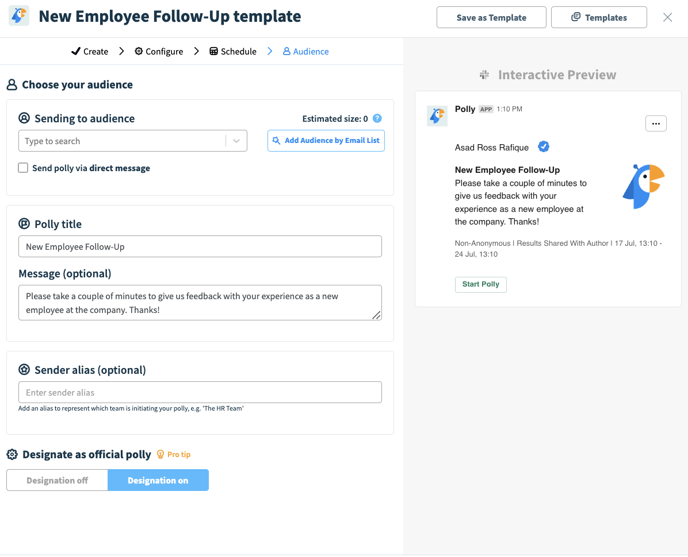Click the Slack icon beside Interactive Preview

coord(484,75)
